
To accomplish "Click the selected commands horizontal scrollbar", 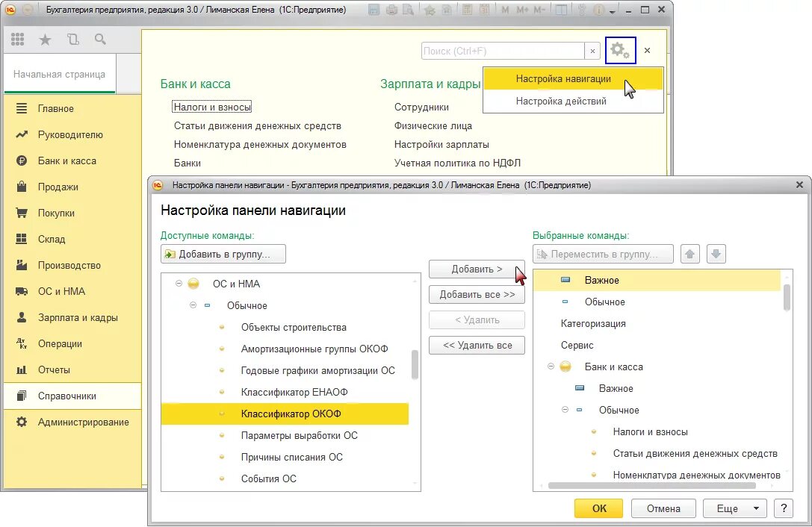I will coord(651,486).
